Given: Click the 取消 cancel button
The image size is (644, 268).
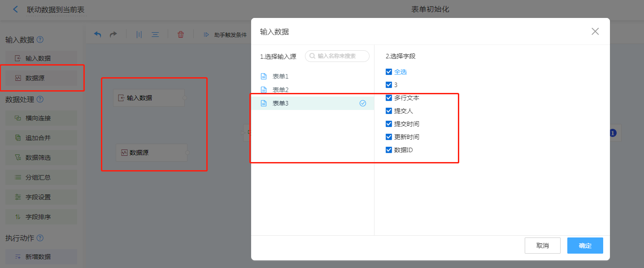Looking at the screenshot, I should (x=542, y=246).
